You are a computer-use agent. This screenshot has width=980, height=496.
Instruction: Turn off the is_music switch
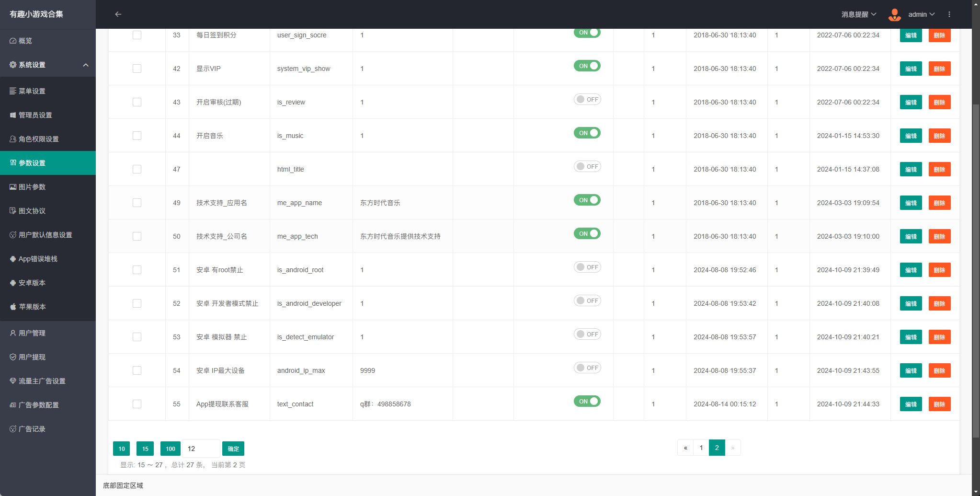587,133
